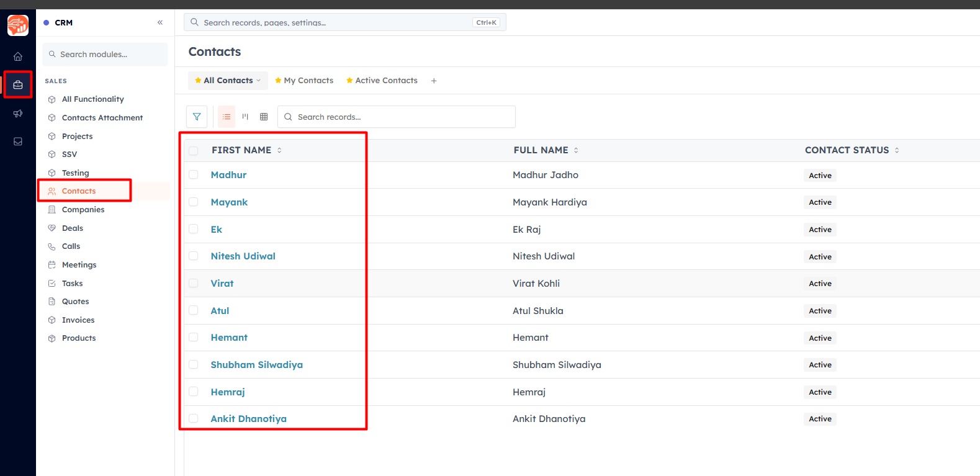This screenshot has width=980, height=476.
Task: Focus the global Search records, pages field
Action: click(x=345, y=22)
